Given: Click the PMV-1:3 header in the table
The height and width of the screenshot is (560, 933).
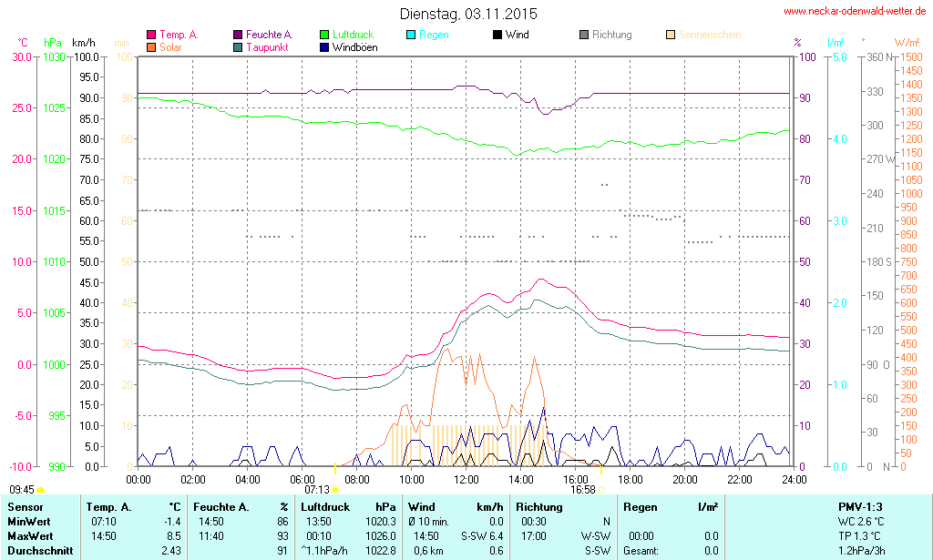Looking at the screenshot, I should (860, 506).
